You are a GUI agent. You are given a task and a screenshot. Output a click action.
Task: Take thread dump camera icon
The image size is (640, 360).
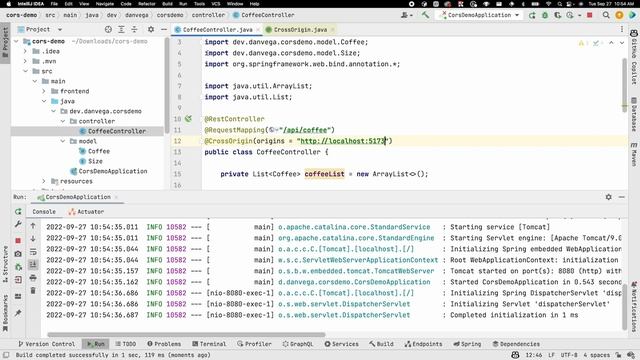coord(18,253)
